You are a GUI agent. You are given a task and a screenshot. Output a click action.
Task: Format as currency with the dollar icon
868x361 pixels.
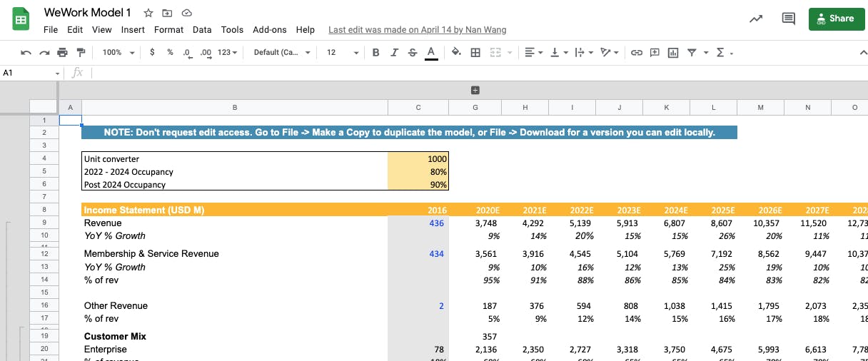152,52
